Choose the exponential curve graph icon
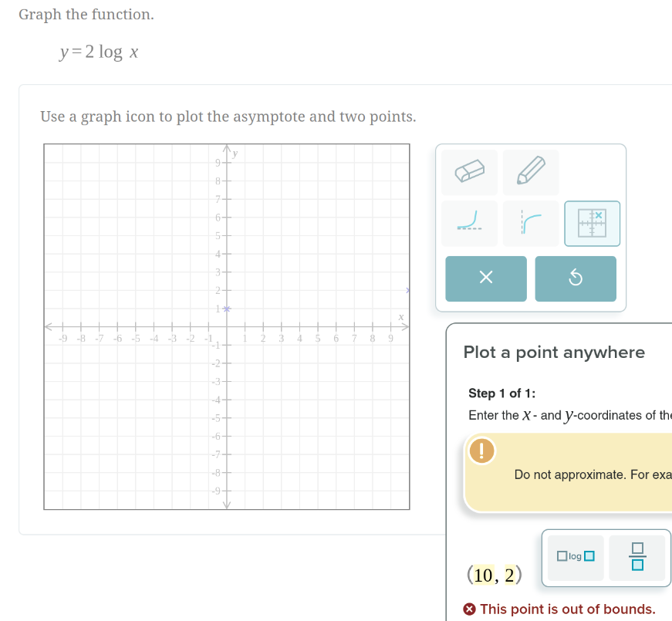 point(469,223)
